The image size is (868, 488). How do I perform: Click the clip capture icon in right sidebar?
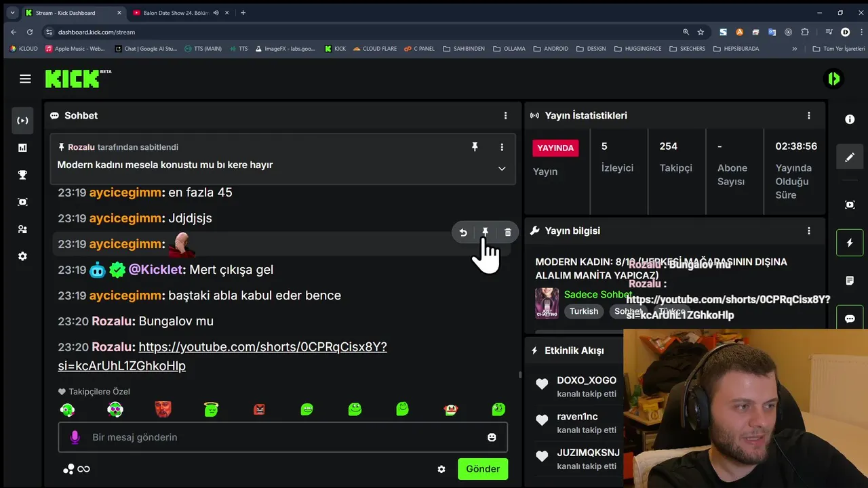click(850, 205)
